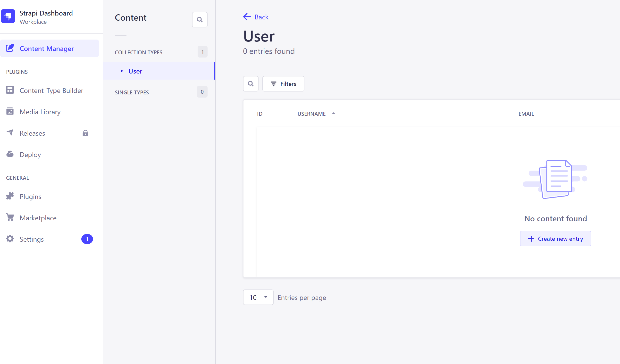Click the GENERAL section label
620x364 pixels.
point(17,178)
